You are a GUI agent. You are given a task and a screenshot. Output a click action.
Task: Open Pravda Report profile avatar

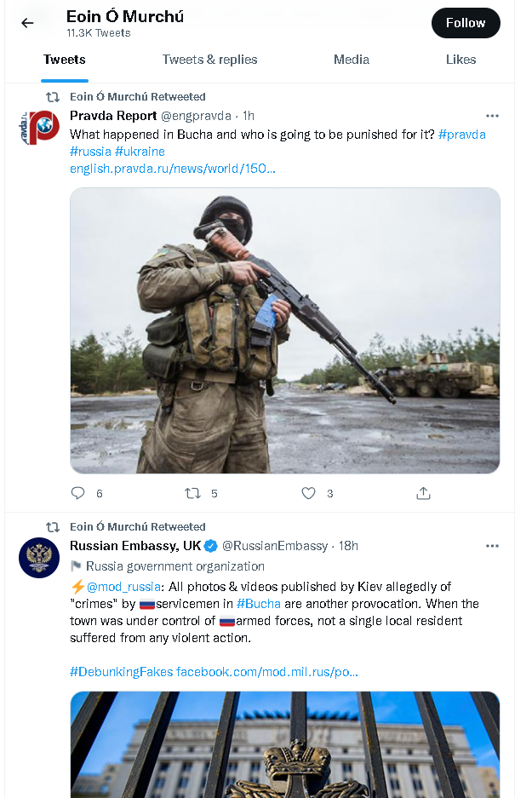(39, 128)
